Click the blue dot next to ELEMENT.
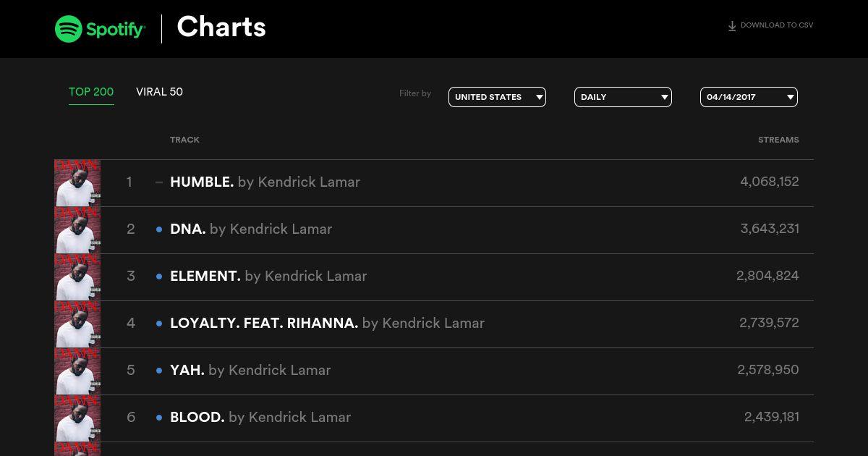The height and width of the screenshot is (456, 868). pos(159,276)
